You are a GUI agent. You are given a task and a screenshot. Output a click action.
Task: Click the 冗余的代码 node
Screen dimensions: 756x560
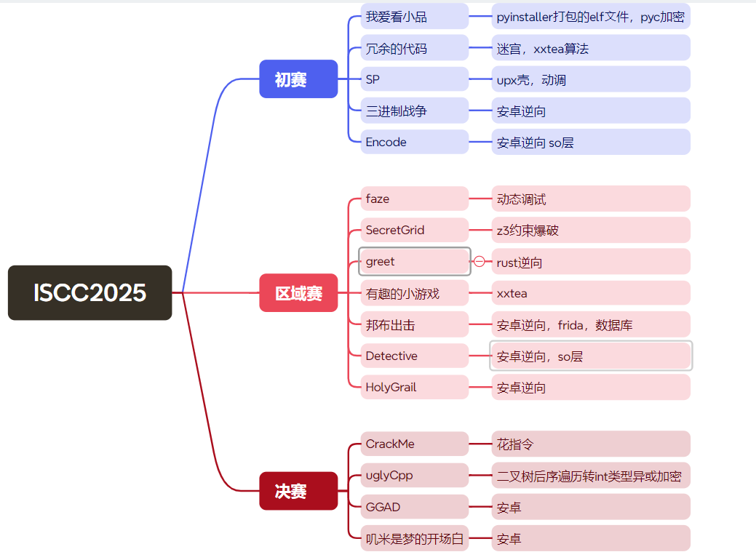coord(413,47)
